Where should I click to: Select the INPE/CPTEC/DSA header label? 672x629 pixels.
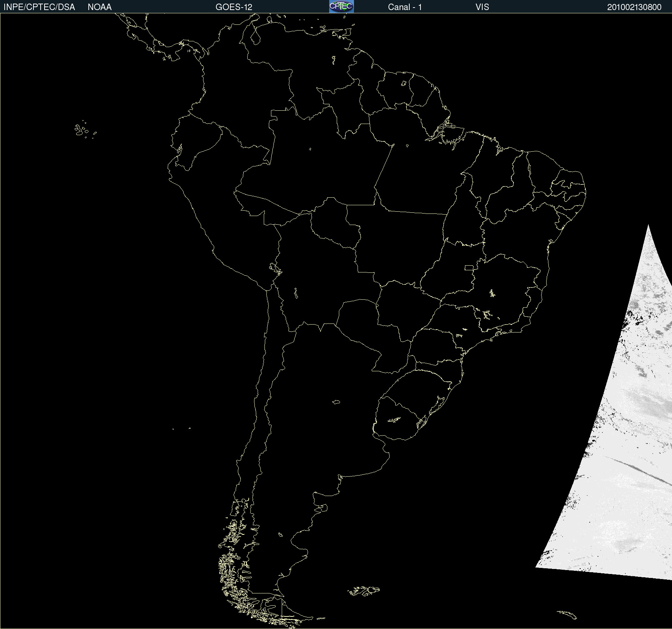point(39,7)
